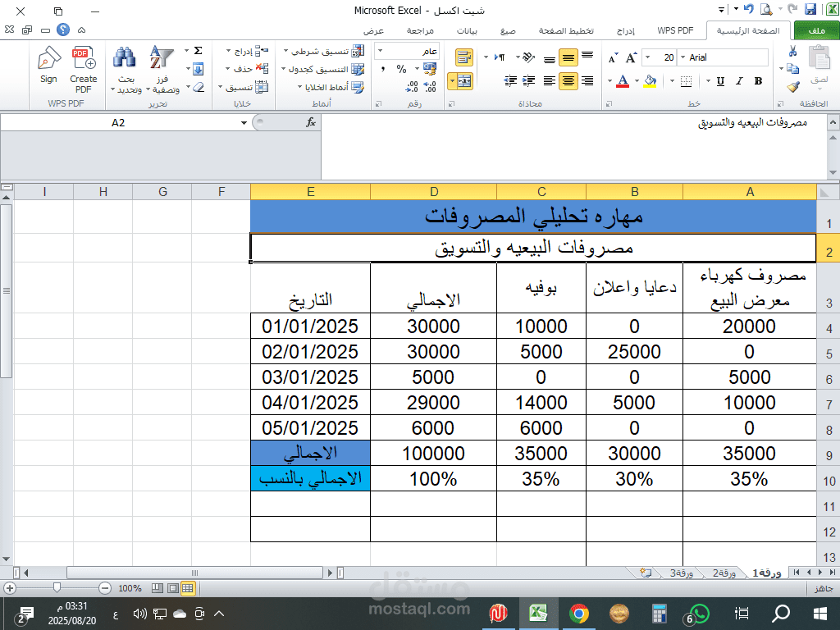The image size is (840, 630).
Task: Toggle Merge and Center button
Action: point(464,81)
